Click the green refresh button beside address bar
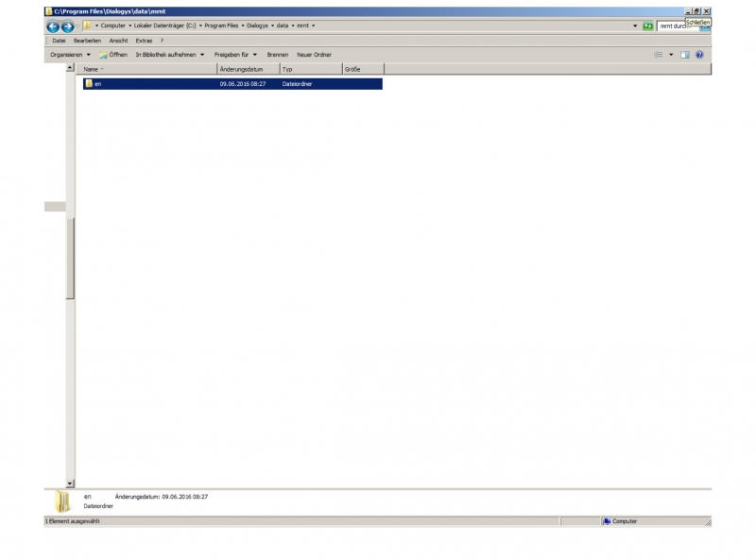The image size is (756, 560). point(647,25)
